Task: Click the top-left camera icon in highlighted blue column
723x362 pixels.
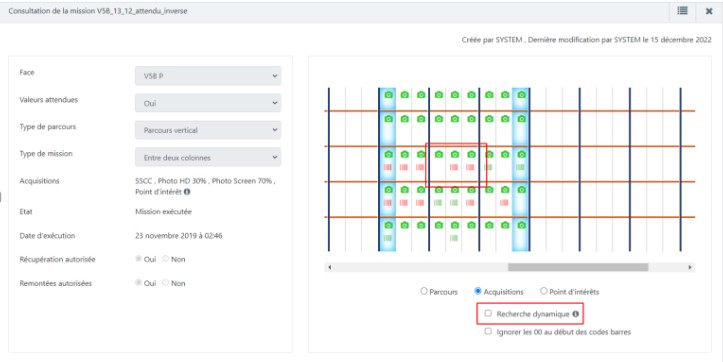Action: click(x=389, y=95)
